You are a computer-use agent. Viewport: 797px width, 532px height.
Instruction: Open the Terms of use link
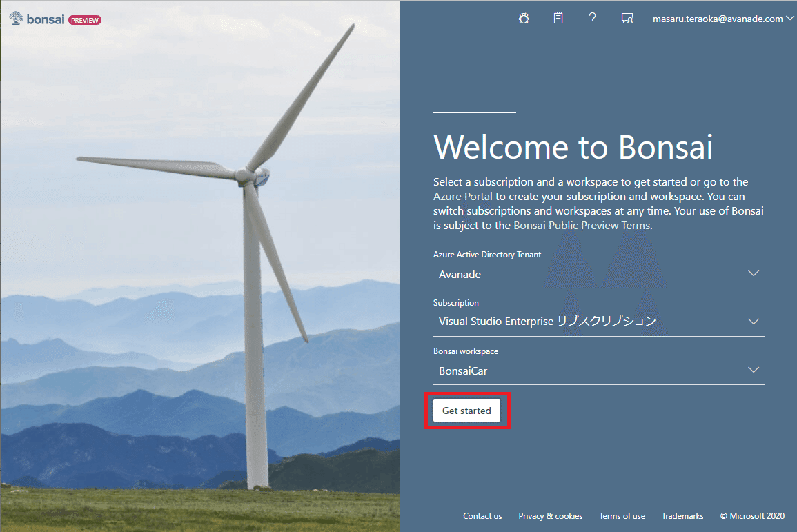coord(622,516)
